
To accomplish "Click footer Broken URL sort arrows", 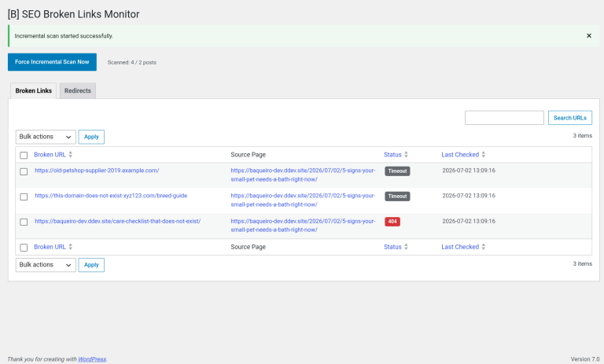I will pyautogui.click(x=71, y=247).
